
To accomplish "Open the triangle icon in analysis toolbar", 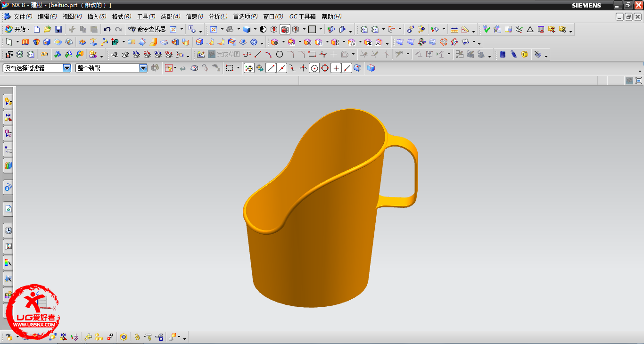I will tap(530, 29).
